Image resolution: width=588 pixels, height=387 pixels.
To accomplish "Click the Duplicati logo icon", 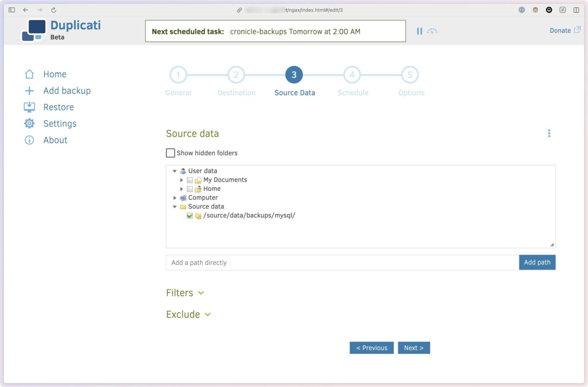I will click(x=34, y=30).
